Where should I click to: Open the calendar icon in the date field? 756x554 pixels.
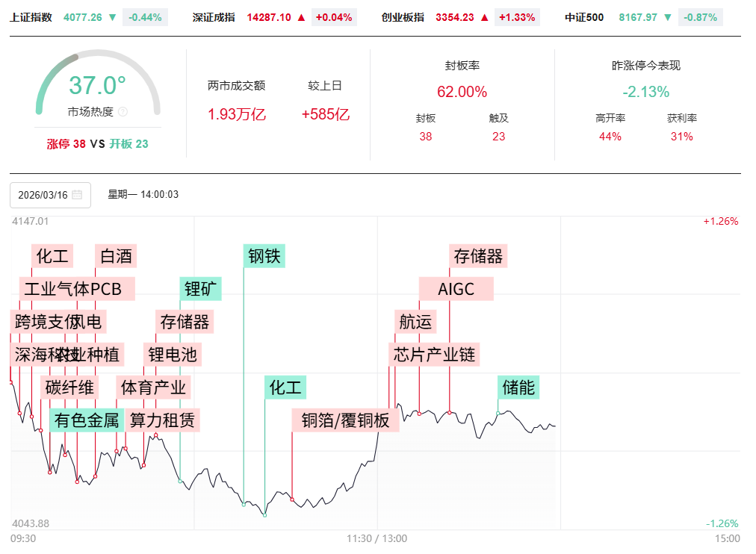pos(77,195)
